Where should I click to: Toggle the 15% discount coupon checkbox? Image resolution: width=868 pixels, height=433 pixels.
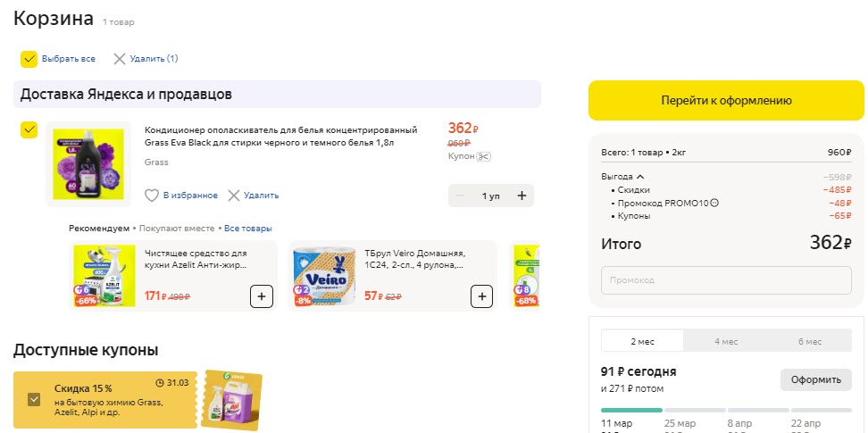pos(34,400)
